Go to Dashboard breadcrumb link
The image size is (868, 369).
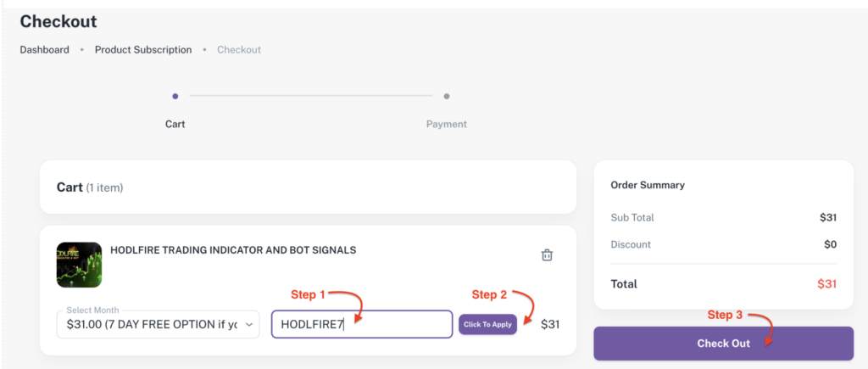(x=45, y=50)
